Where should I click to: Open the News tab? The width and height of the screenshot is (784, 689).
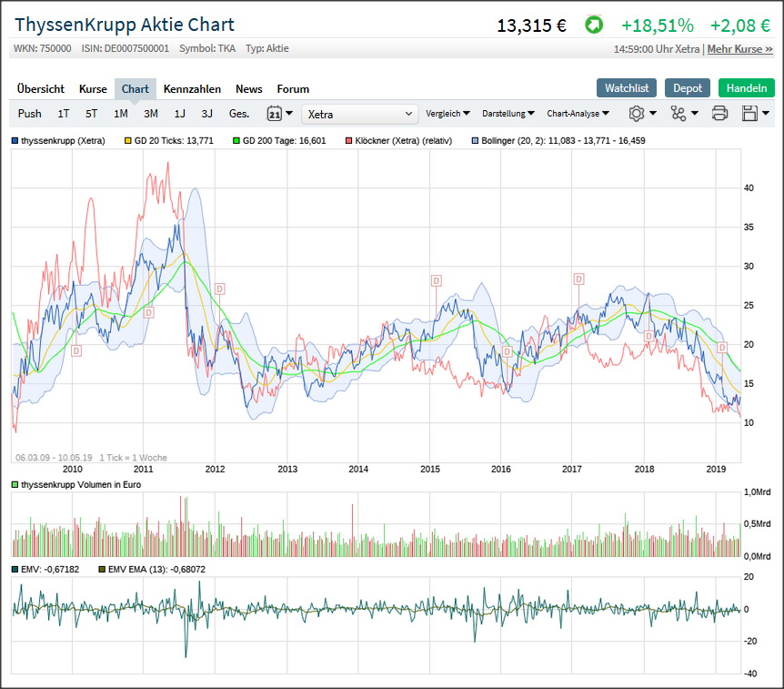tap(248, 89)
